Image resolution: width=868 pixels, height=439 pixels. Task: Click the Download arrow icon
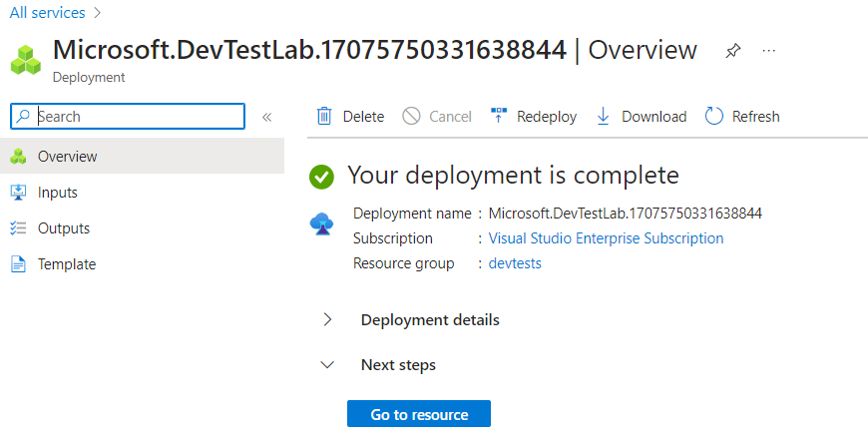click(603, 117)
